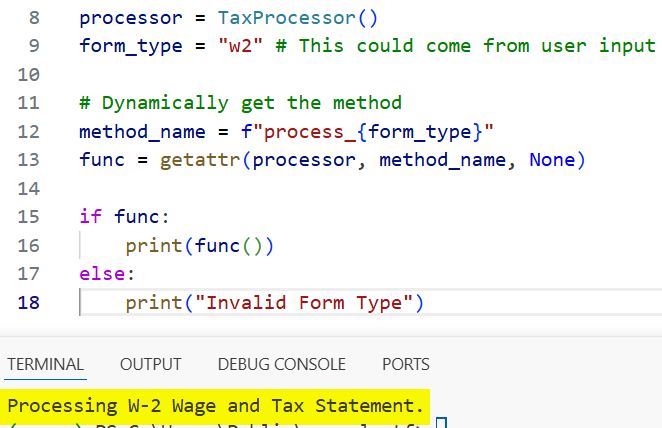662x428 pixels.
Task: Place cursor on TaxProcessor class name
Action: click(x=287, y=18)
